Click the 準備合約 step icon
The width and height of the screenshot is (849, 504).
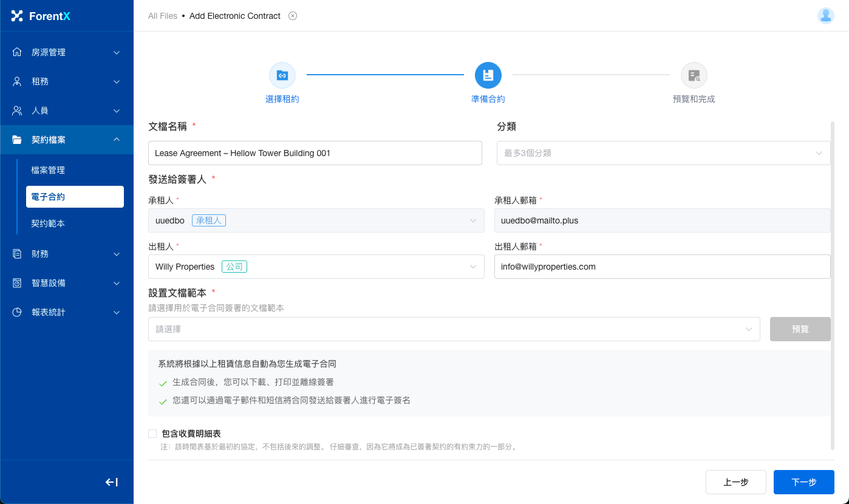pos(488,75)
